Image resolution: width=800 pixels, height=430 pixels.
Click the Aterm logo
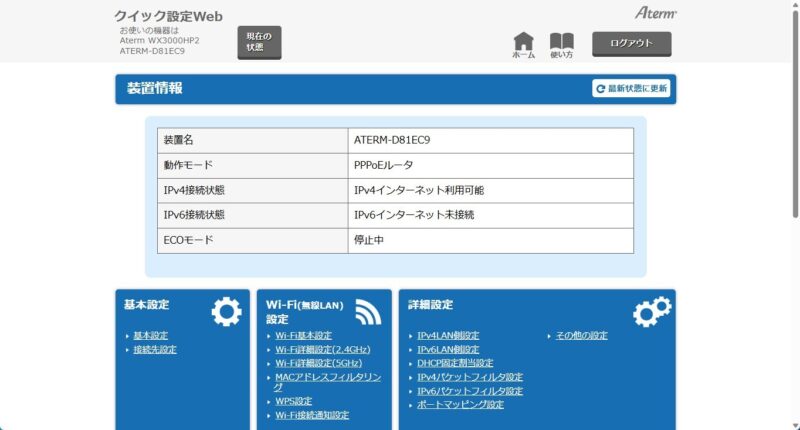656,13
